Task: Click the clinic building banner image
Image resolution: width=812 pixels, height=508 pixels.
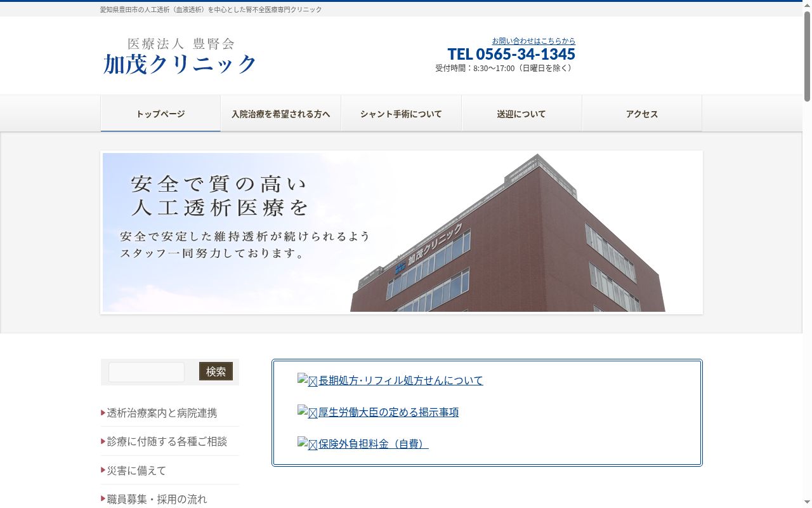Action: [x=402, y=232]
